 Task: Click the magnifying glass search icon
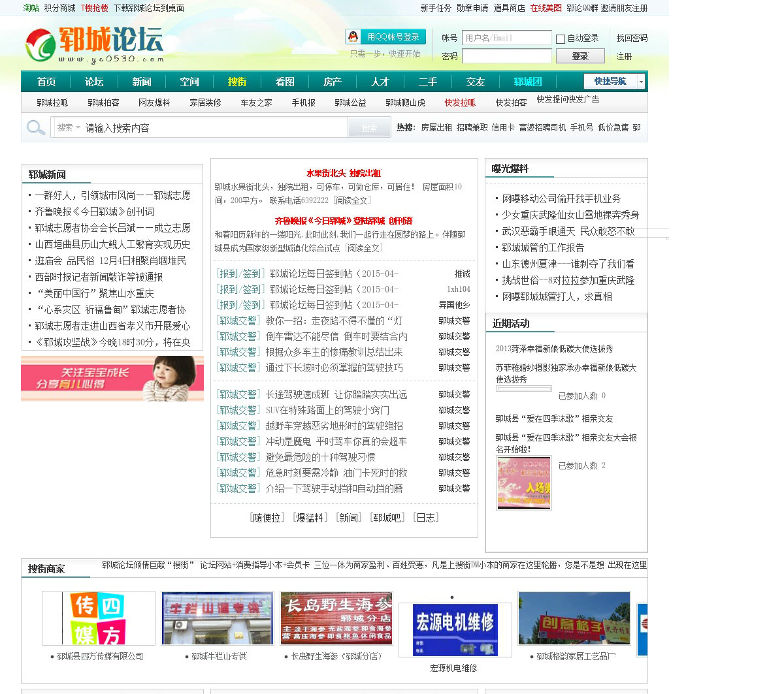click(x=36, y=127)
